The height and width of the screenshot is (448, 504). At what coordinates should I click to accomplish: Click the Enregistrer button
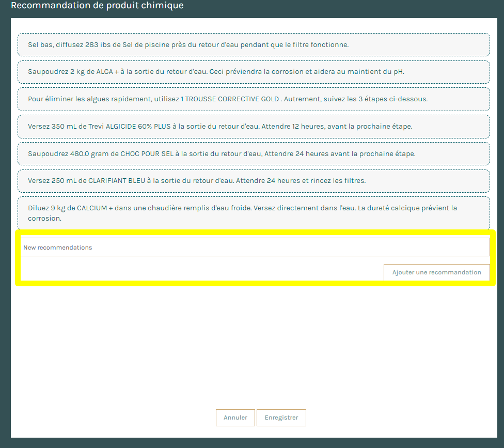(281, 418)
